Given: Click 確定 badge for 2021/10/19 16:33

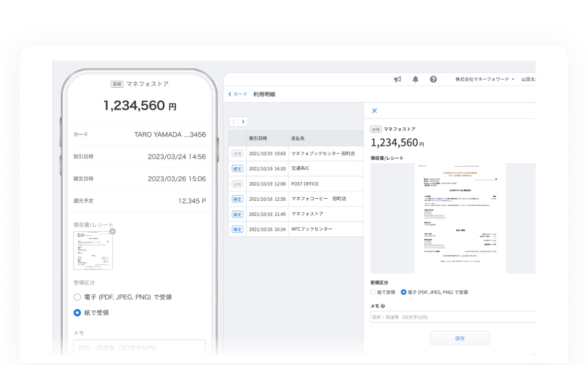Looking at the screenshot, I should coord(237,169).
